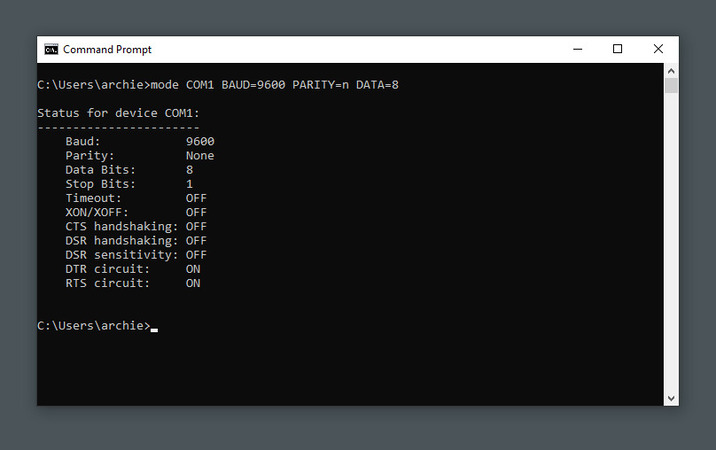Click the OFF value next to Timeout
Screen dimensions: 716x450
point(196,198)
